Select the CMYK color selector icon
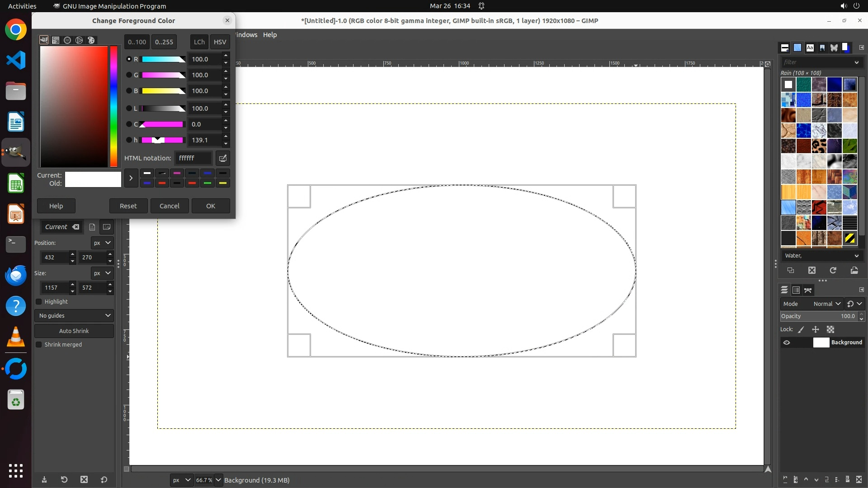868x488 pixels. click(x=56, y=40)
